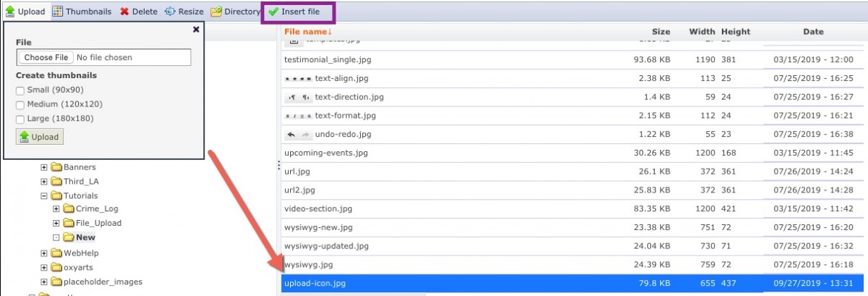Screen dimensions: 868x296
Task: Open the Crime_Log folder
Action: [x=91, y=209]
